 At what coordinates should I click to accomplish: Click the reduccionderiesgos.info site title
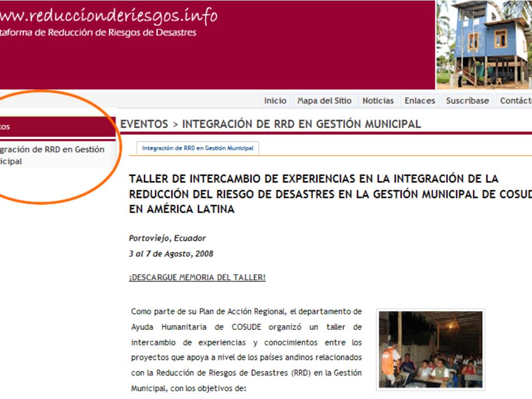pos(109,16)
